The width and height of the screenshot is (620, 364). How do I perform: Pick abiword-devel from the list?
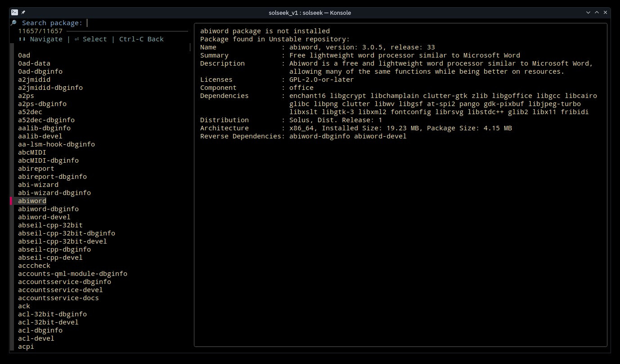coord(44,217)
